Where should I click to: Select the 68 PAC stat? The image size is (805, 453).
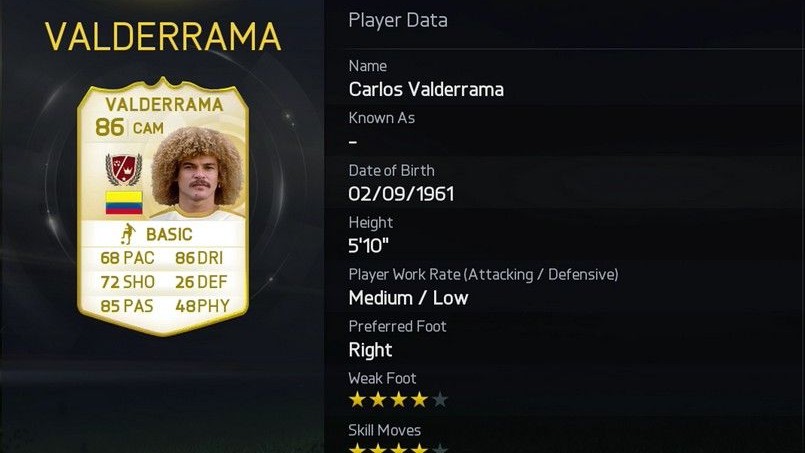tap(127, 257)
